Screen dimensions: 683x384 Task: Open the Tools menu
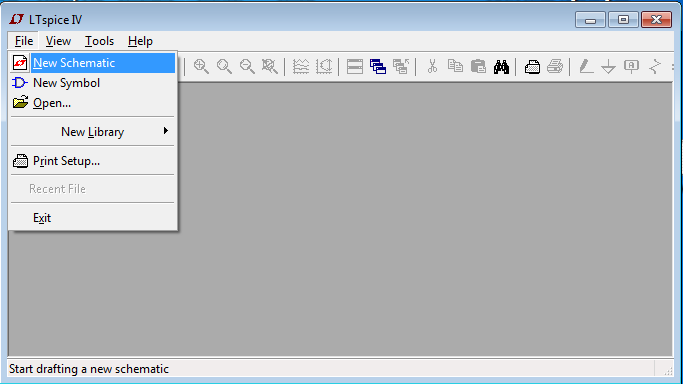[99, 41]
